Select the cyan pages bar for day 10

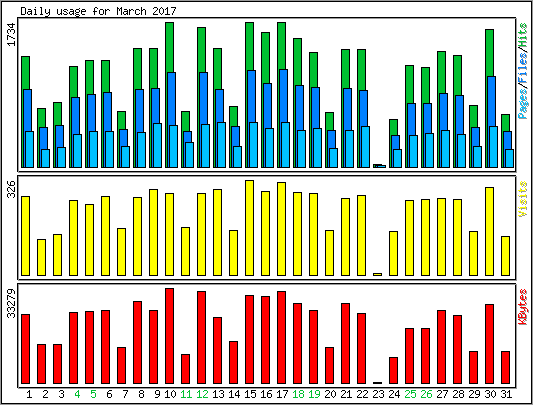(174, 146)
